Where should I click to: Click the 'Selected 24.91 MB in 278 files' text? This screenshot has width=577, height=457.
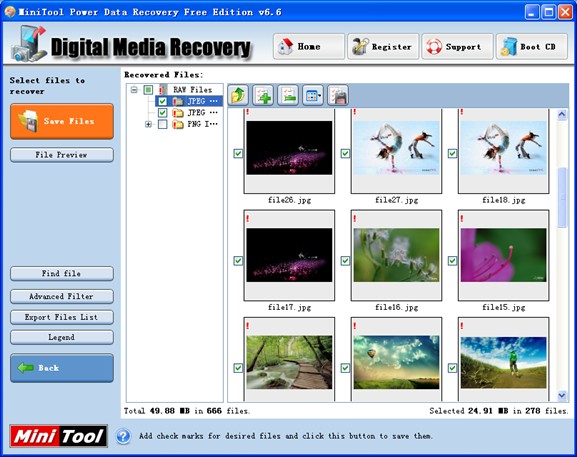[x=499, y=411]
